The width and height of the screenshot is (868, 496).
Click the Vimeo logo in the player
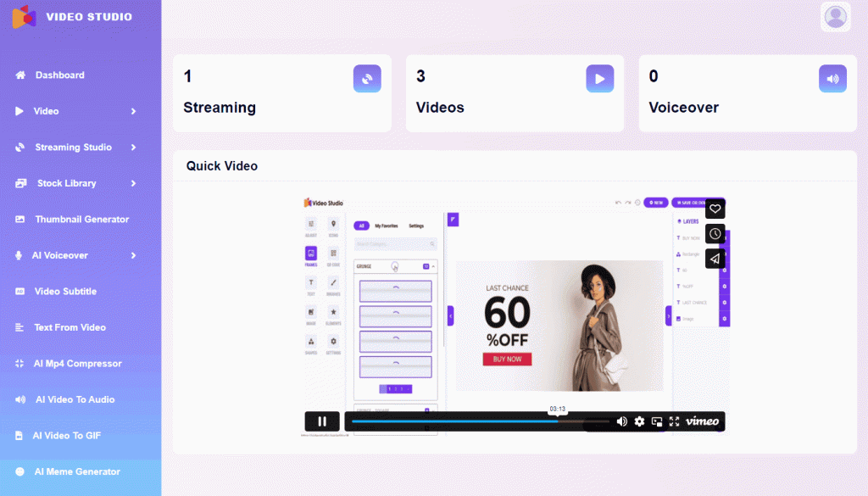pyautogui.click(x=702, y=421)
